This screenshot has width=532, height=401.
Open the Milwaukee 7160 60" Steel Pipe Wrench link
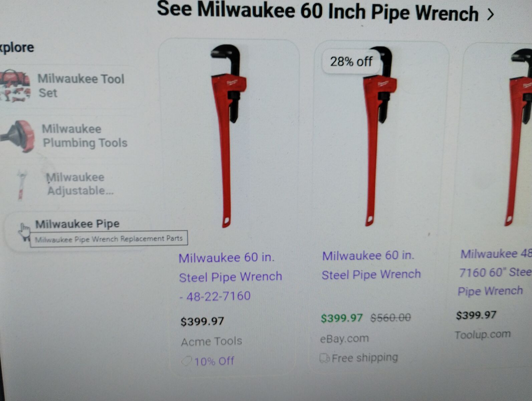(x=495, y=272)
